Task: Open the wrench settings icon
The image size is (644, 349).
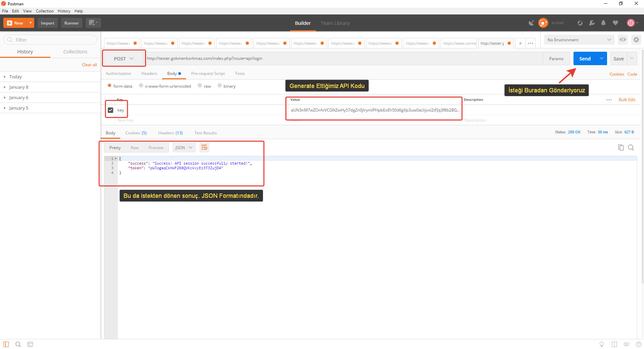Action: tap(592, 23)
